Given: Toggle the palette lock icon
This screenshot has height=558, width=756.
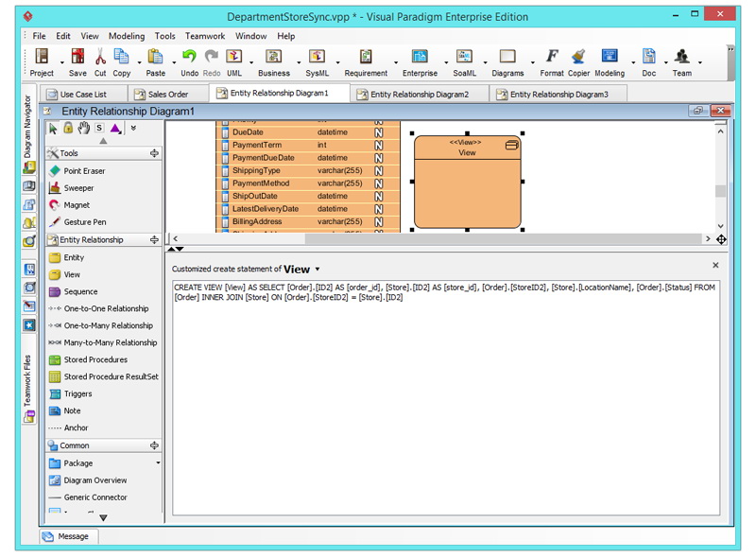Looking at the screenshot, I should pos(68,128).
